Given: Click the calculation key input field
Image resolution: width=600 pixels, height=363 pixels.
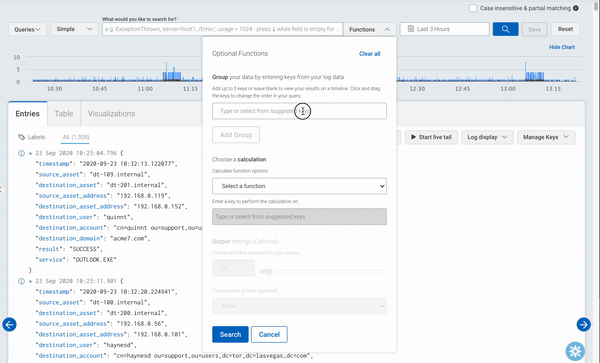Looking at the screenshot, I should 299,216.
